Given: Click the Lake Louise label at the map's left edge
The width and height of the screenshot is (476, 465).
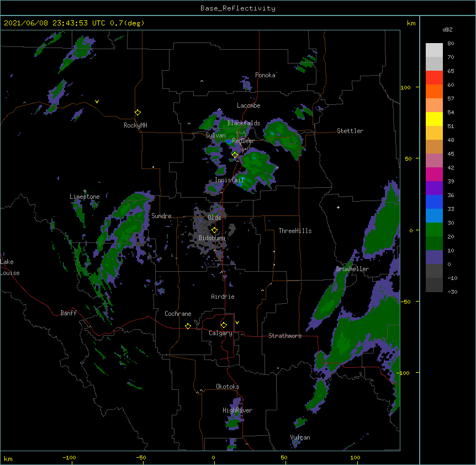Looking at the screenshot, I should (x=10, y=267).
